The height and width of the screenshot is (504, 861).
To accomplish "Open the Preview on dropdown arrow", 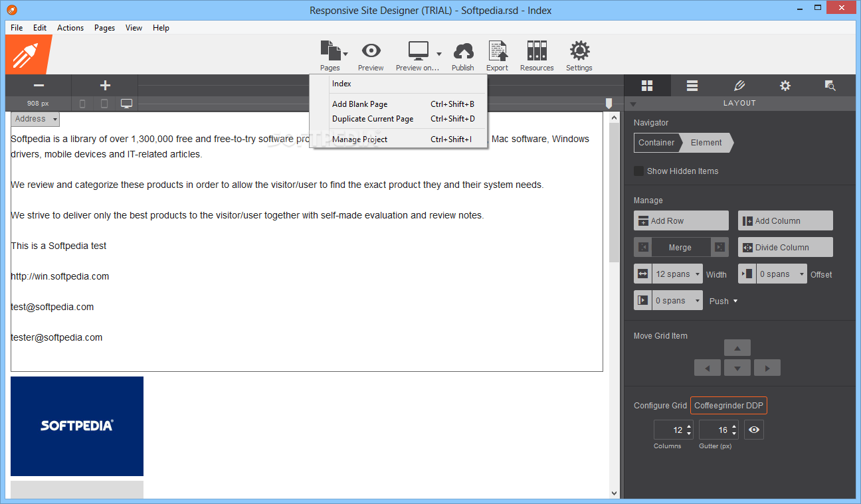I will coord(439,54).
